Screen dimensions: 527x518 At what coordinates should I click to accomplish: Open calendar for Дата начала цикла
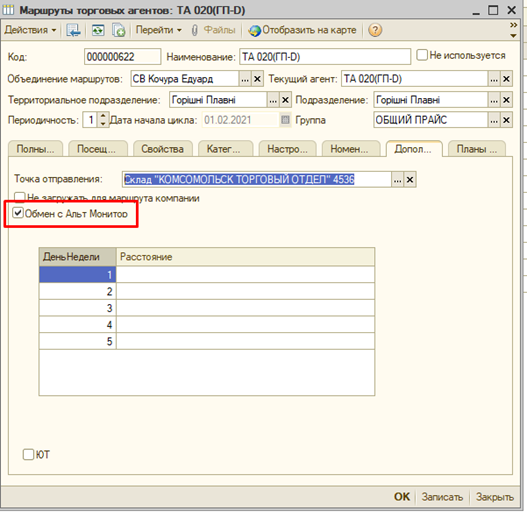[x=285, y=120]
